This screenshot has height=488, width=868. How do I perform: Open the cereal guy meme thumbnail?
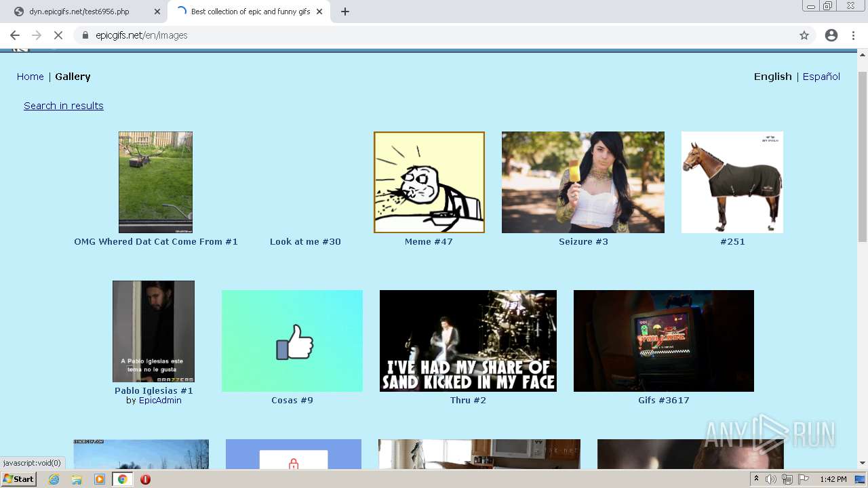tap(429, 182)
